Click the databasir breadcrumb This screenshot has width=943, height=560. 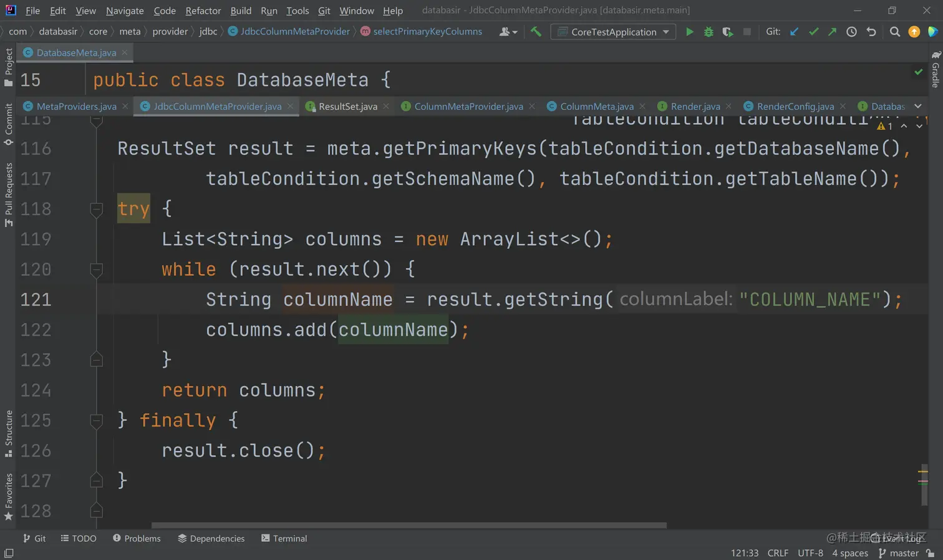tap(58, 31)
